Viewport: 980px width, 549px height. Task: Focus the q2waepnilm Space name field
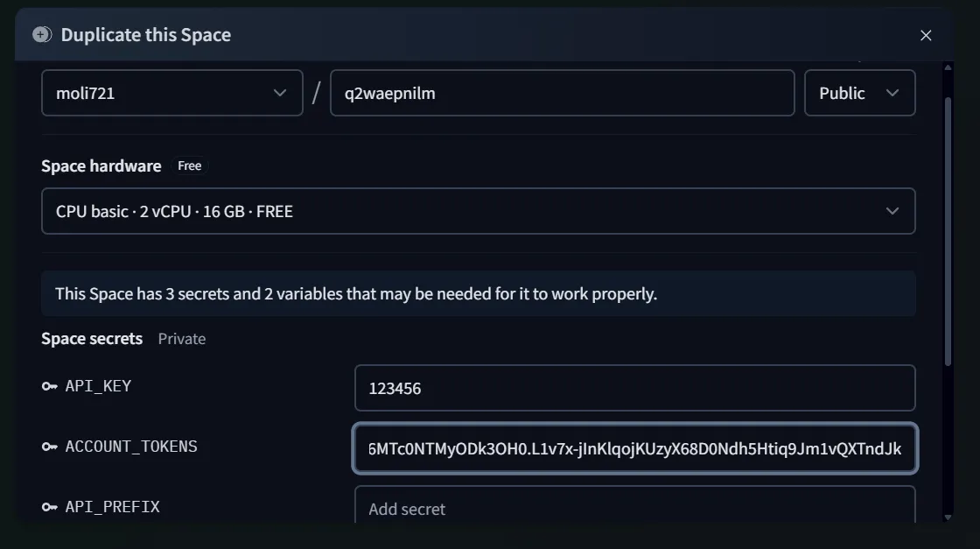click(x=562, y=93)
